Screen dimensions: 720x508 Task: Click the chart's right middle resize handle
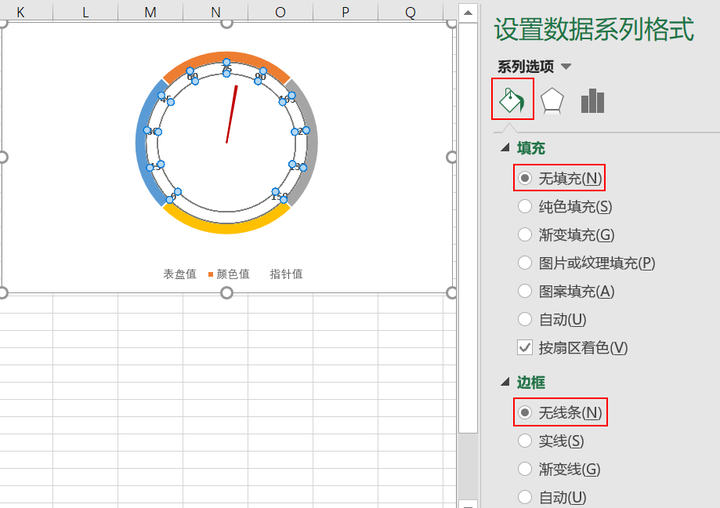[452, 157]
